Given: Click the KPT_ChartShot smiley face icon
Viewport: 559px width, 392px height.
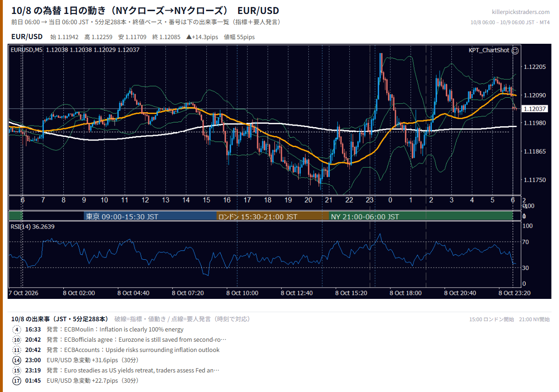Looking at the screenshot, I should [x=515, y=50].
